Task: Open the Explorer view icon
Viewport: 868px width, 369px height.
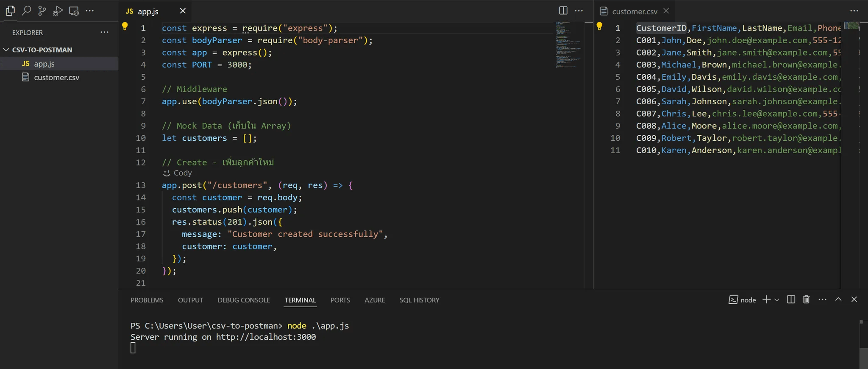Action: tap(10, 11)
